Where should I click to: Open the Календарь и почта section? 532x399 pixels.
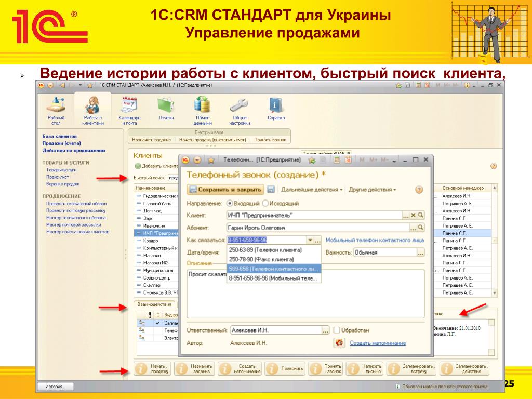129,111
